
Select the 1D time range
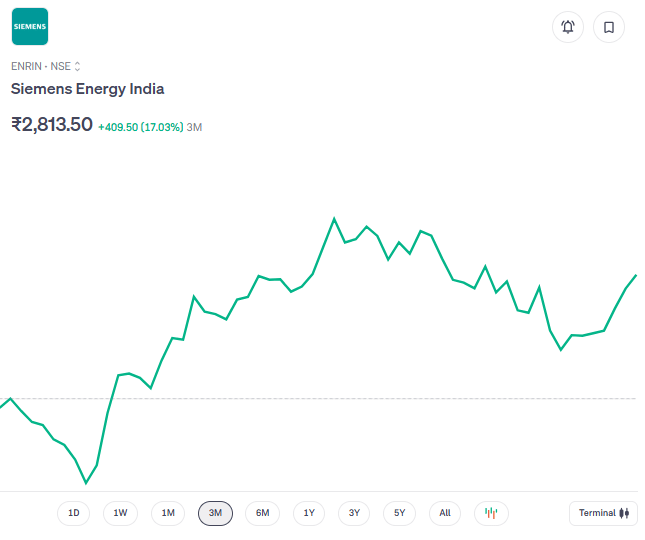[x=74, y=513]
